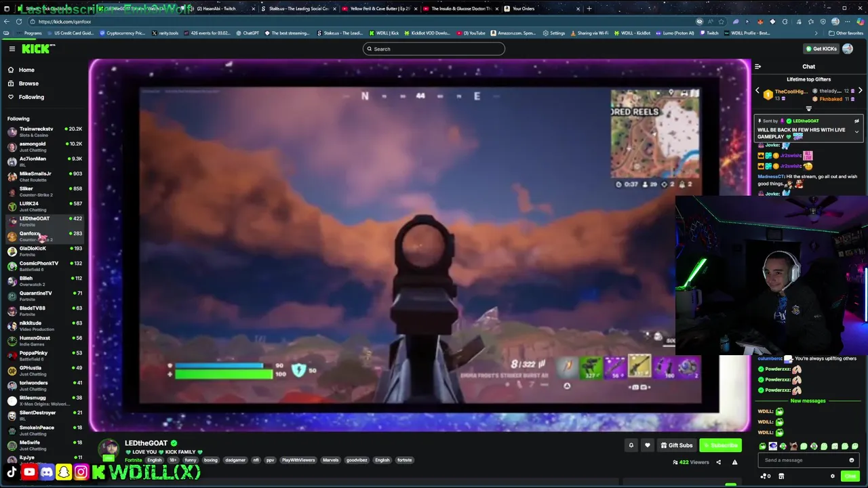
Task: Open nikkitude channel in sidebar
Action: 44,325
